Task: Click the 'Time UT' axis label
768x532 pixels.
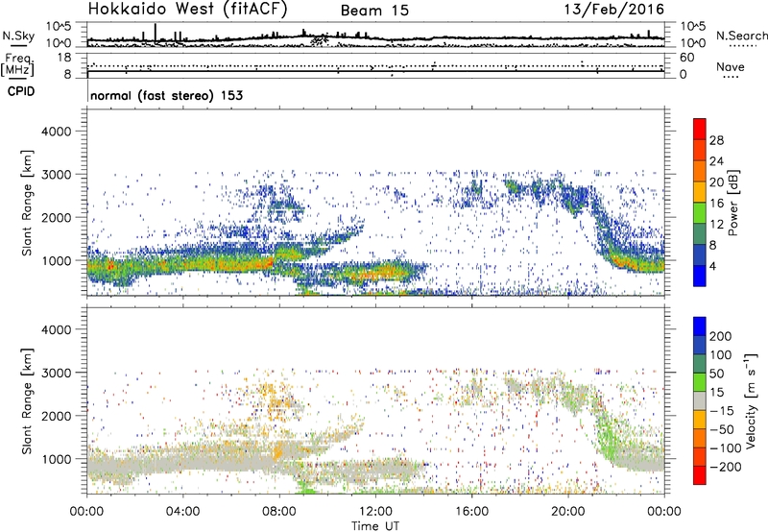Action: (x=375, y=526)
